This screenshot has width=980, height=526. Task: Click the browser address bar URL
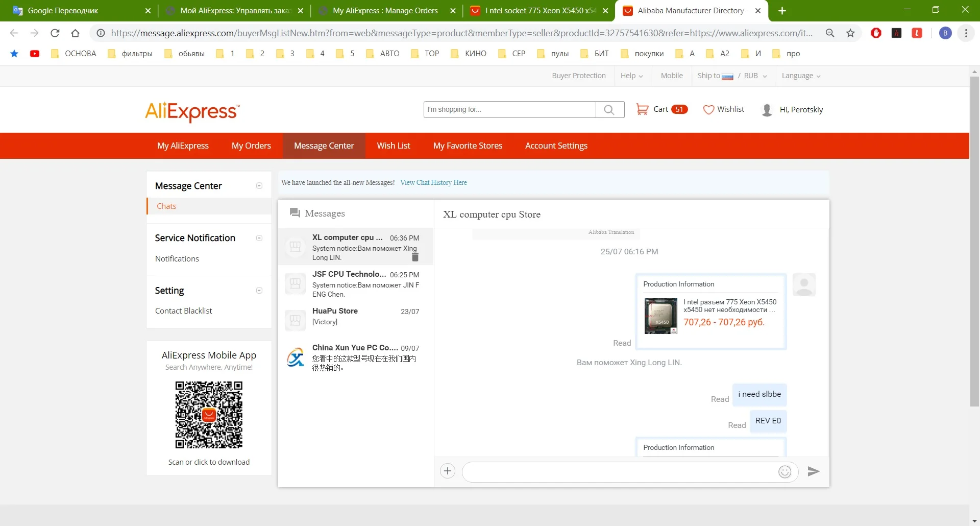(x=461, y=33)
